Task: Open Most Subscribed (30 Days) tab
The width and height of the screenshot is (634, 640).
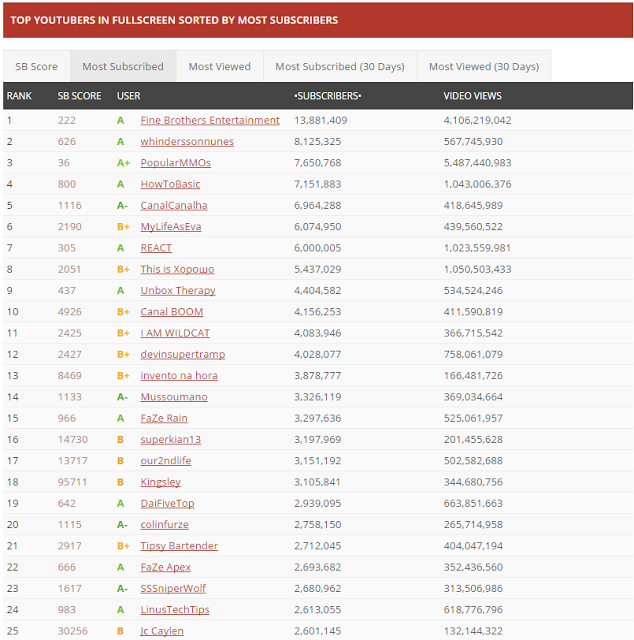Action: point(340,66)
